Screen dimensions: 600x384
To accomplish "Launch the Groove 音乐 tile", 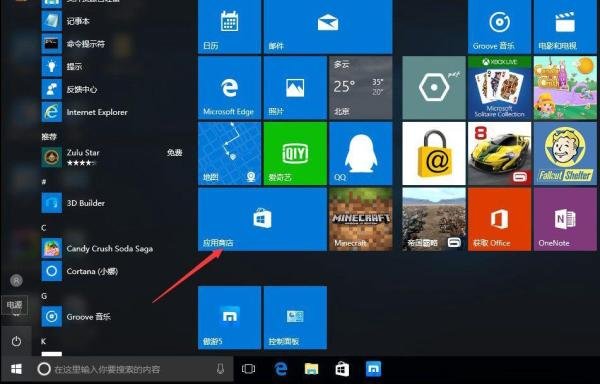I will pos(499,26).
